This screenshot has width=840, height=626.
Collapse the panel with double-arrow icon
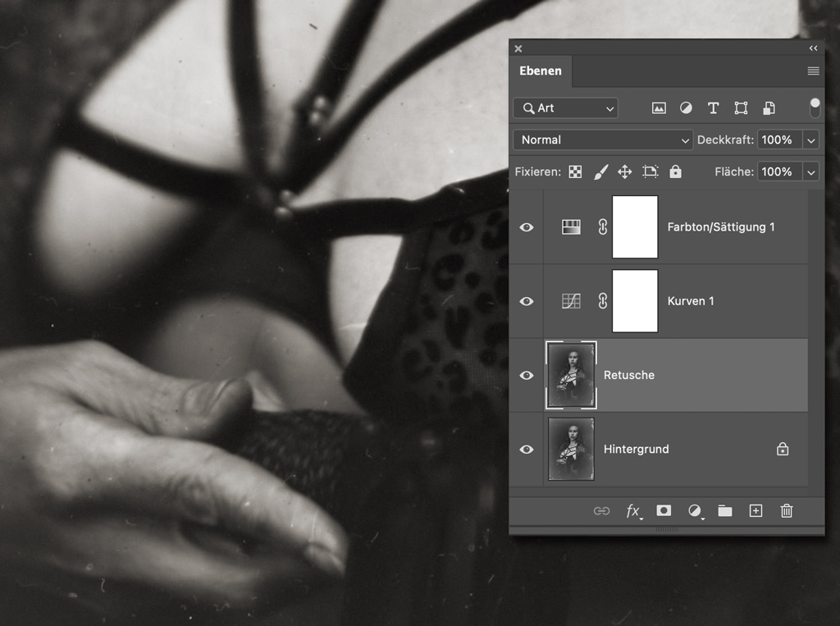[x=813, y=48]
